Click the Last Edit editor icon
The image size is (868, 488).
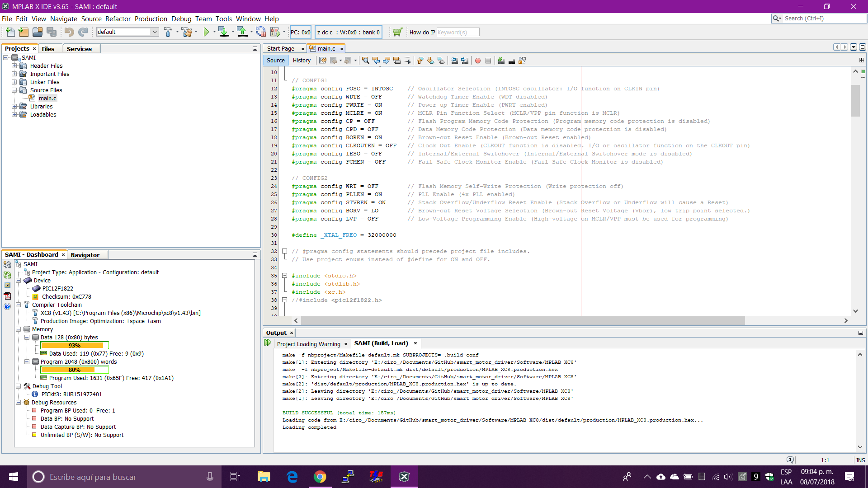[x=323, y=61]
